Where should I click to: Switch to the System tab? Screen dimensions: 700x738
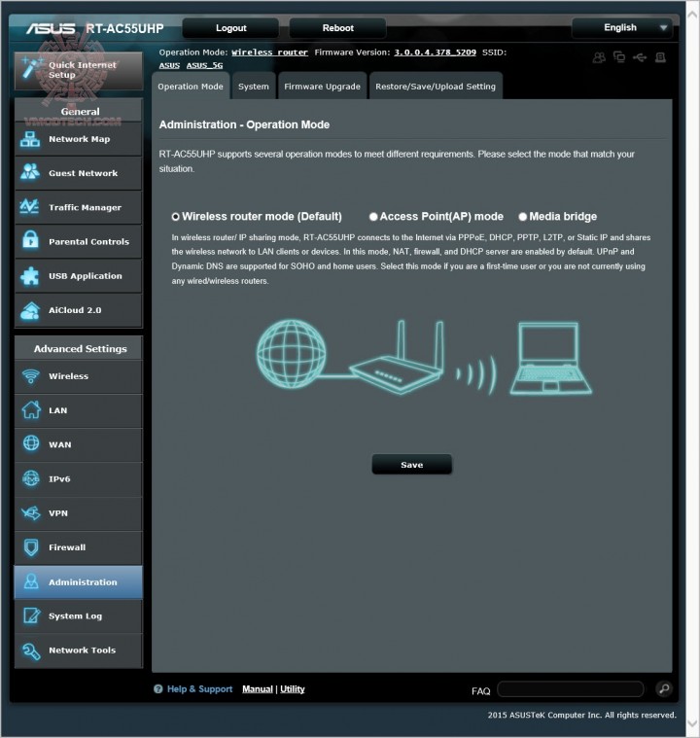point(253,87)
